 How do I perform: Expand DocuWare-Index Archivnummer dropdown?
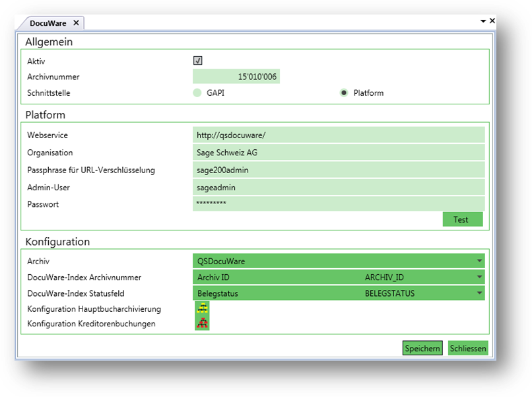tap(479, 277)
